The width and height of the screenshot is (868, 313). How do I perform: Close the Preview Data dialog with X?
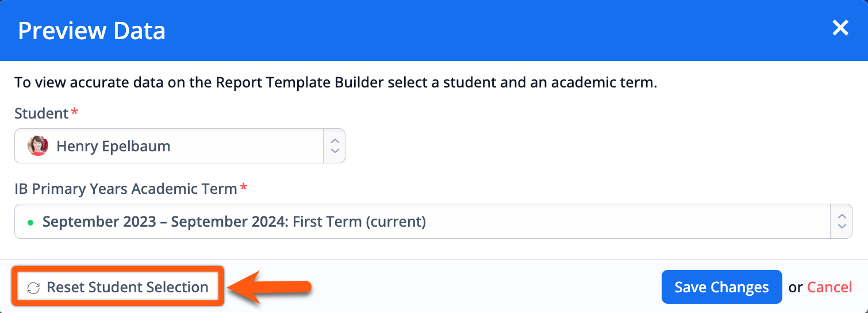click(x=840, y=28)
